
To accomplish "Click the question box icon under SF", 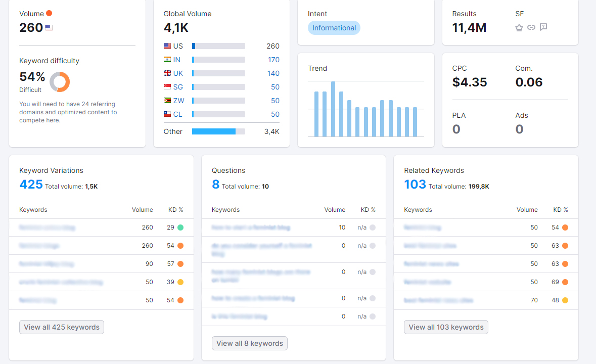I will 543,27.
